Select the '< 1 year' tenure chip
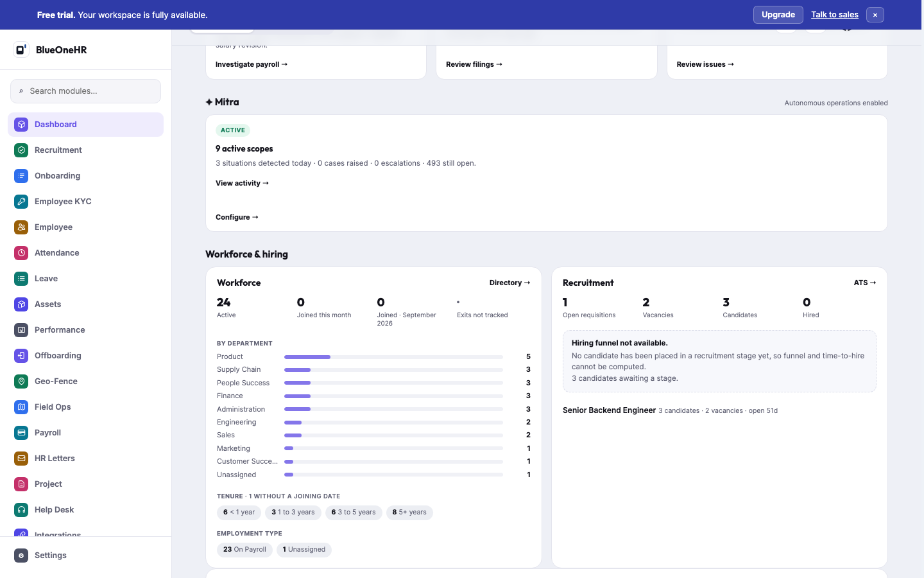924x578 pixels. (x=239, y=512)
